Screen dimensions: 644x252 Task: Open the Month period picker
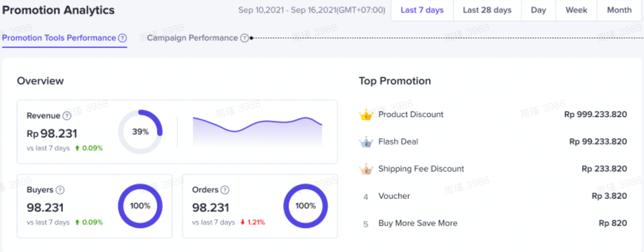(x=619, y=11)
